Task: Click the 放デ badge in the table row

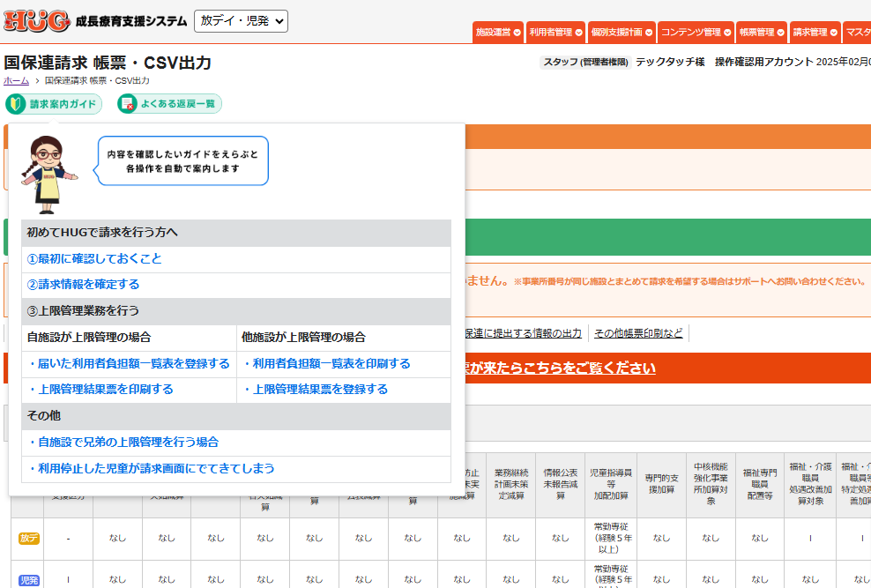Action: 29,538
